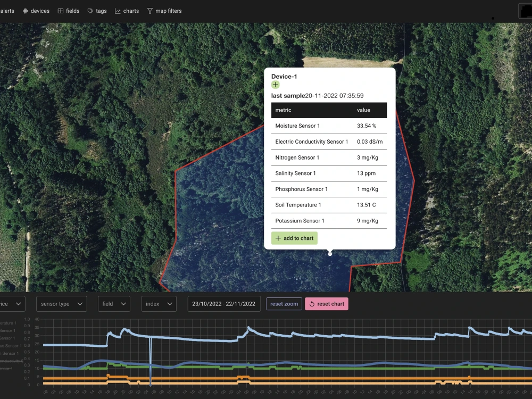532x399 pixels.
Task: Click the metric column header
Action: (284, 110)
